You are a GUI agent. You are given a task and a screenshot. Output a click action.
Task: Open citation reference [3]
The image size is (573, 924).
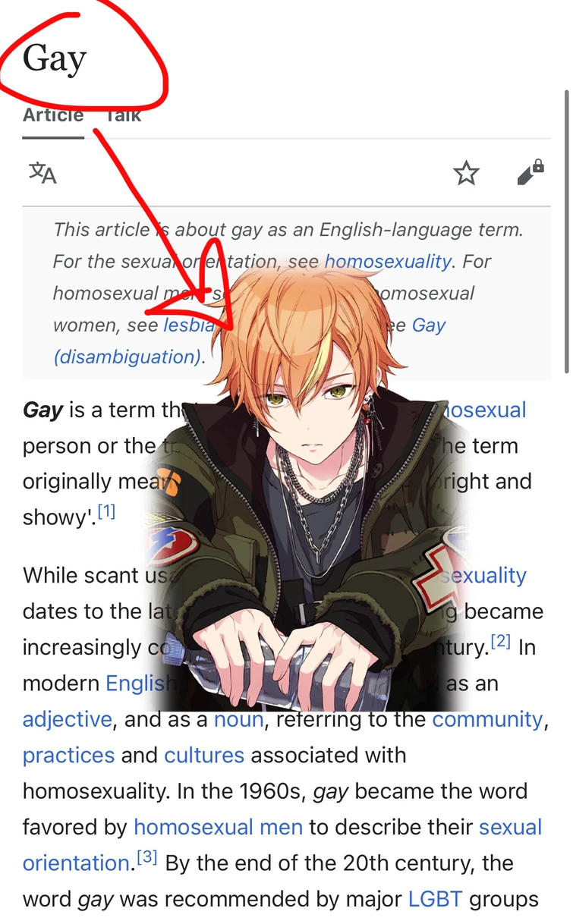click(146, 858)
